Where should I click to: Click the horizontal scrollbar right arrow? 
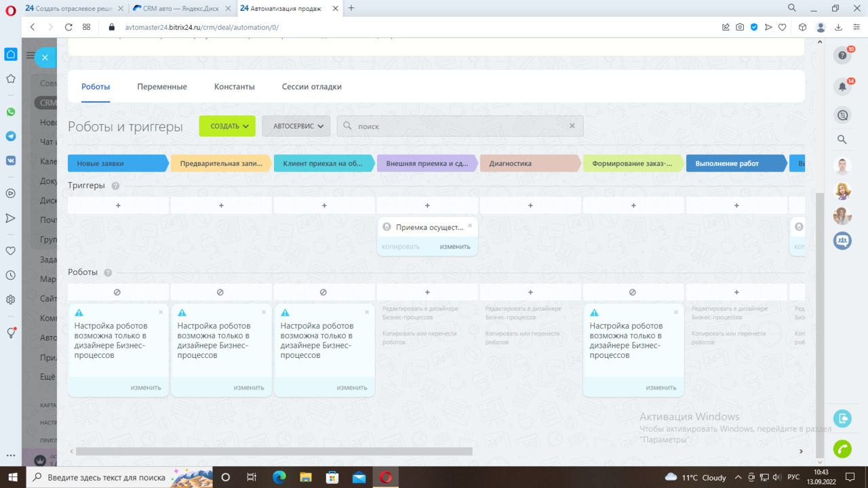click(x=801, y=451)
